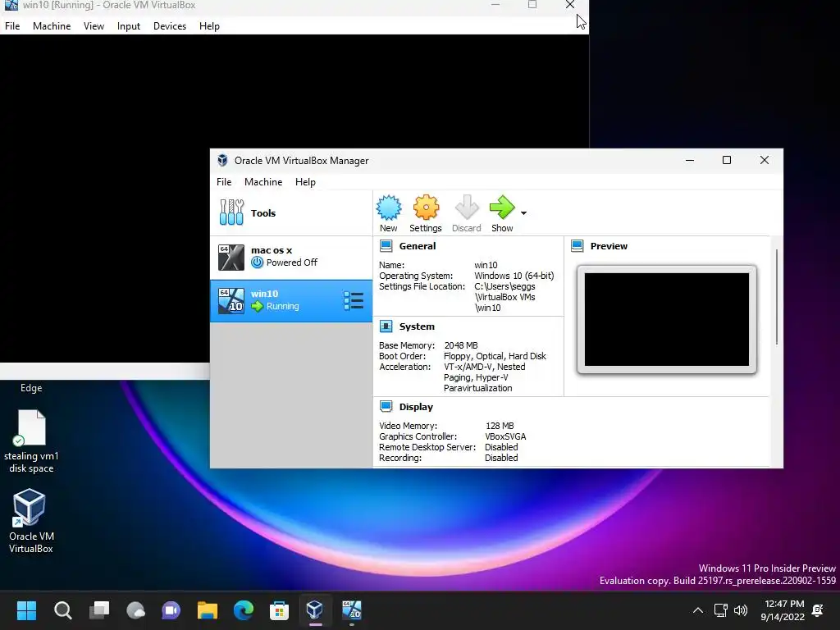The height and width of the screenshot is (630, 840).
Task: Close the VirtualBox Manager window
Action: (765, 160)
